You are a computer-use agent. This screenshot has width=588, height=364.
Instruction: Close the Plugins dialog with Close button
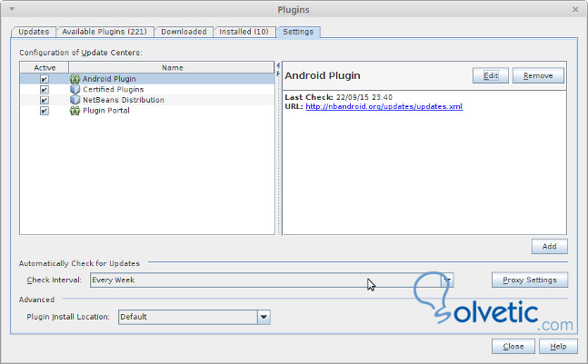click(x=513, y=347)
